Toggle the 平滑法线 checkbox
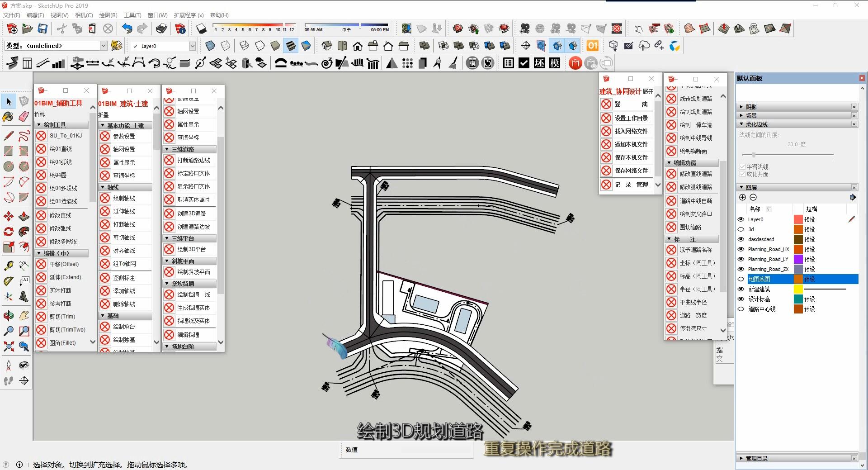 click(742, 167)
